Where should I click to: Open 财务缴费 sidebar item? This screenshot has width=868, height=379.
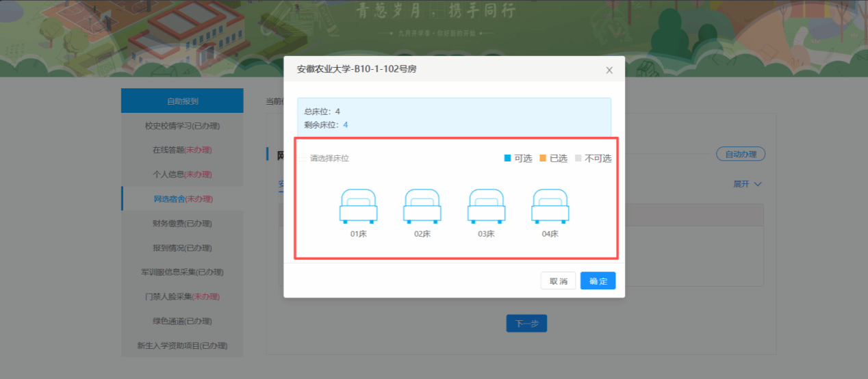(182, 223)
